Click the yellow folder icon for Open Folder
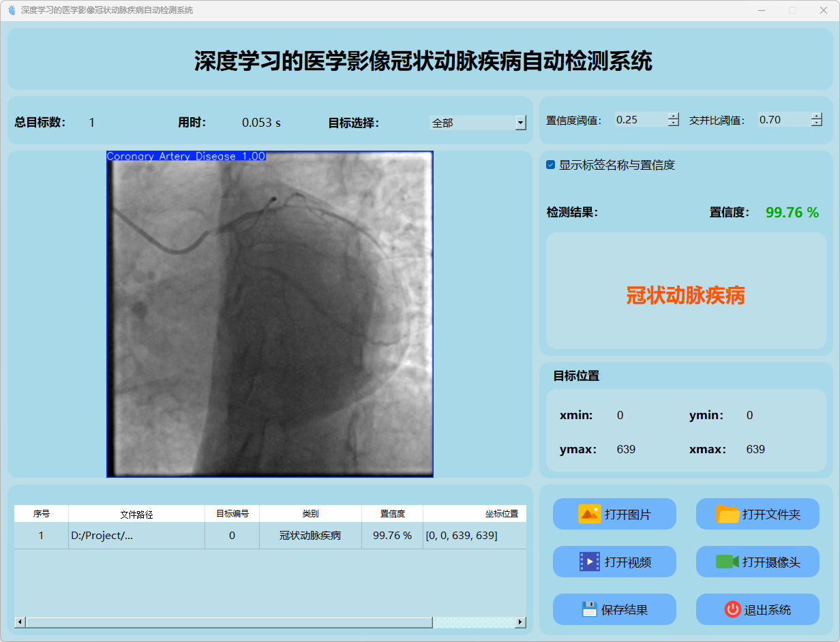This screenshot has width=840, height=642. click(727, 514)
